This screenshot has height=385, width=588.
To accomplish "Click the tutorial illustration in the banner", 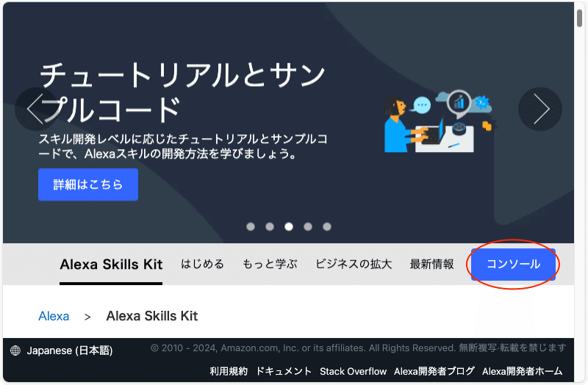I will (x=438, y=121).
